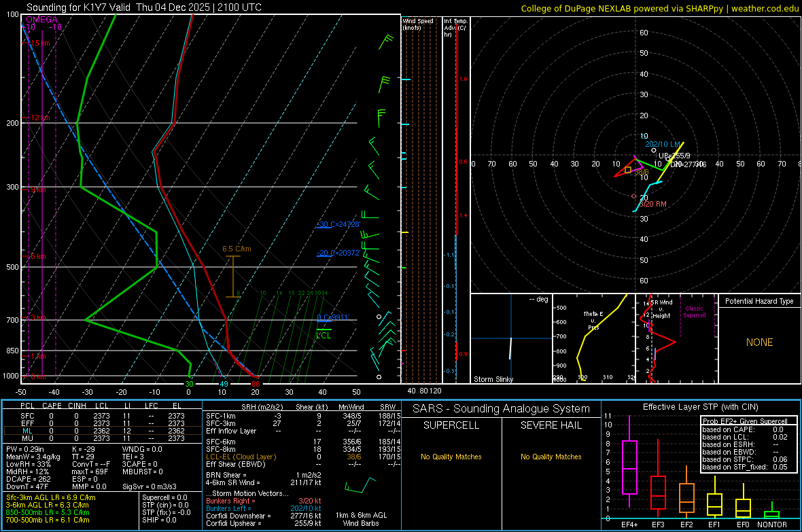Click the SFC-1km shear row label
802x532 pixels.
click(221, 416)
